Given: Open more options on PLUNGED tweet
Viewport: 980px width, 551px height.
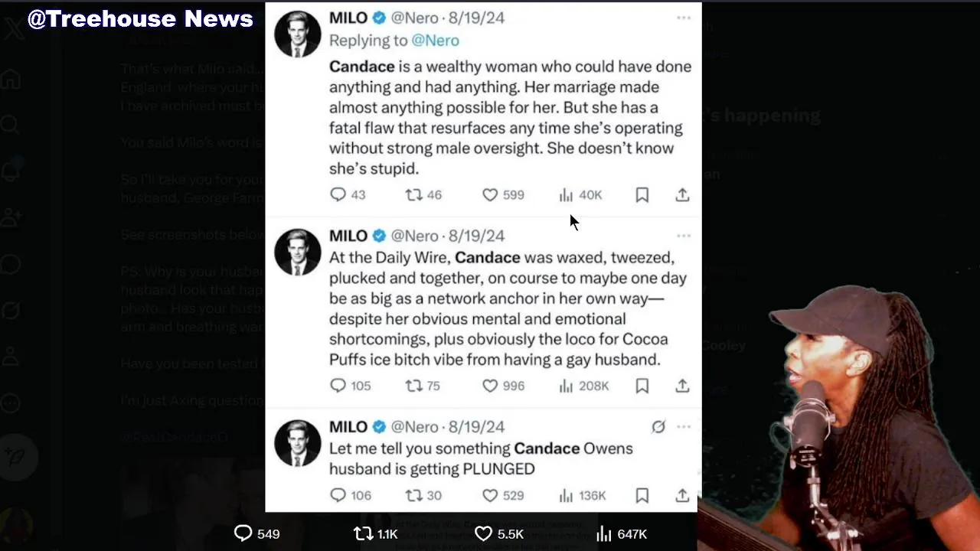Looking at the screenshot, I should coord(684,427).
